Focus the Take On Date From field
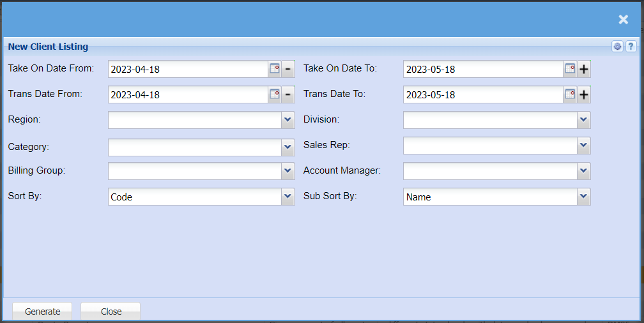The width and height of the screenshot is (644, 323). coord(188,69)
